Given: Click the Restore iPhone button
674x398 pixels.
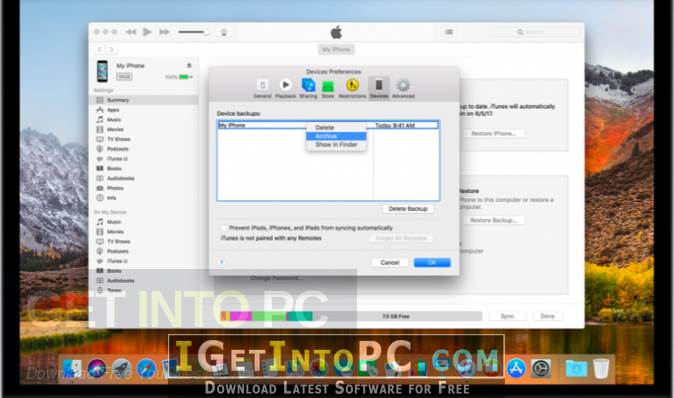Looking at the screenshot, I should [x=494, y=134].
